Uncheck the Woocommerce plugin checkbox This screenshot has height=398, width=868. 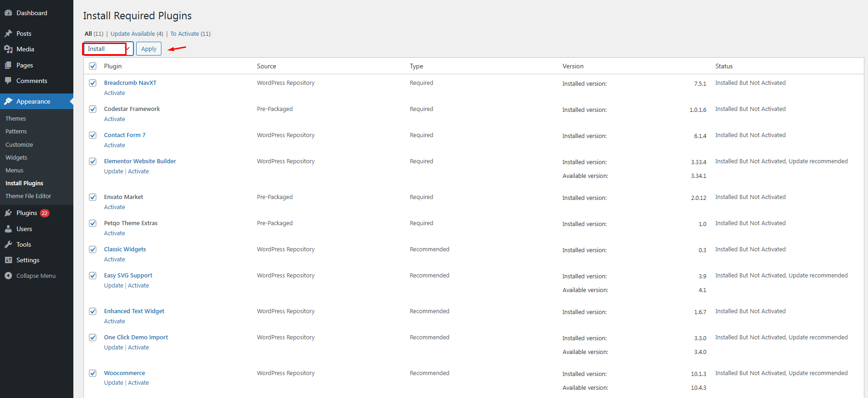[x=93, y=373]
